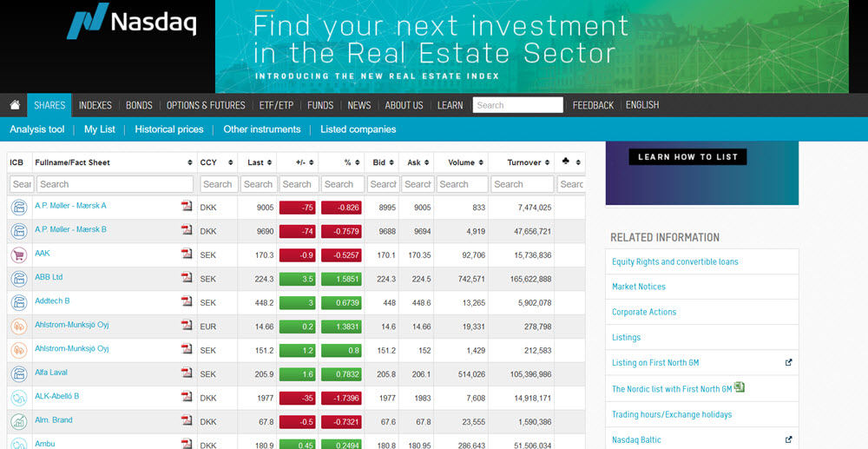This screenshot has height=449, width=868.
Task: Open fact sheet PDF for A.P. Møller - Mærsk A
Action: 187,206
